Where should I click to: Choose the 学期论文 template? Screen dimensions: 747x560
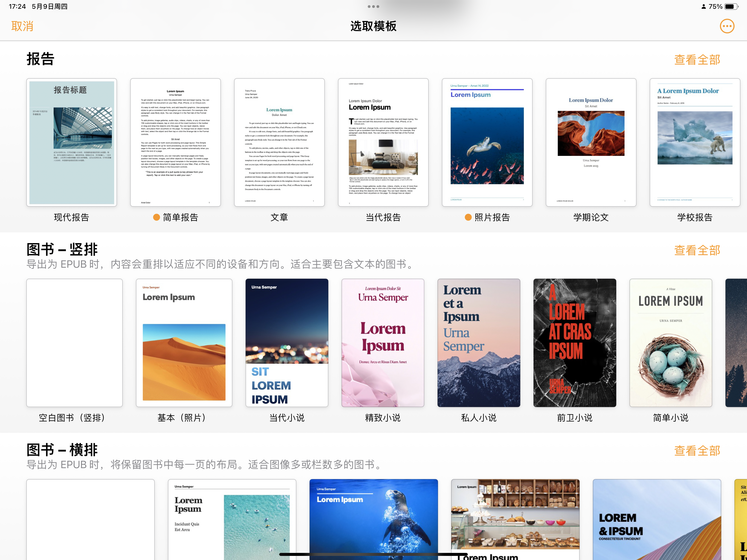(x=591, y=142)
